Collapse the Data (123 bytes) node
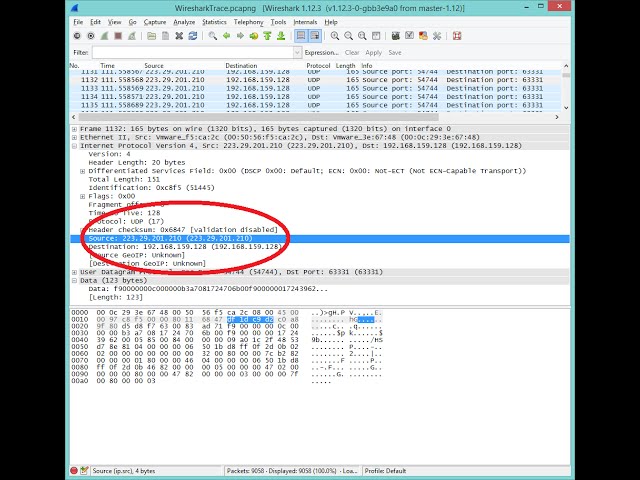 pos(74,281)
